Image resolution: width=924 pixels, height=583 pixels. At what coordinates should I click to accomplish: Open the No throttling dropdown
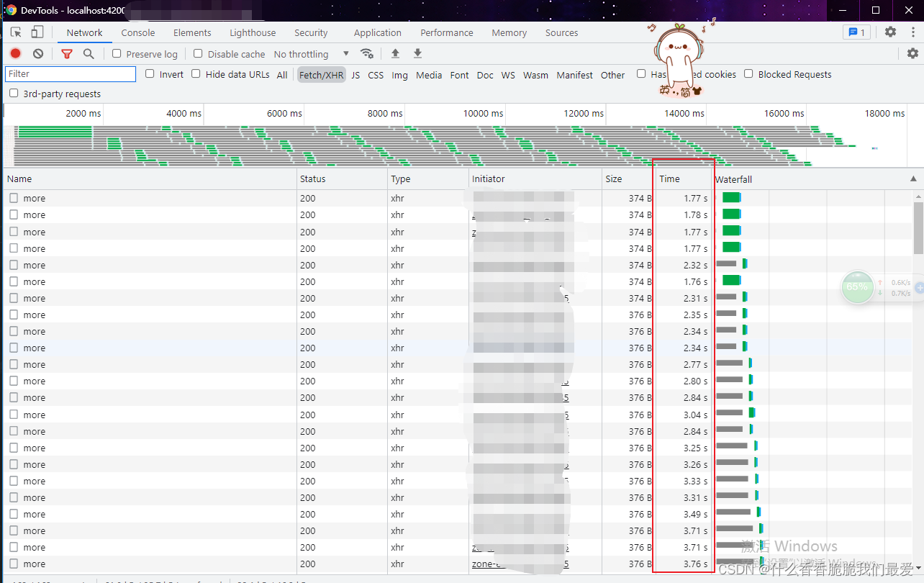point(311,54)
